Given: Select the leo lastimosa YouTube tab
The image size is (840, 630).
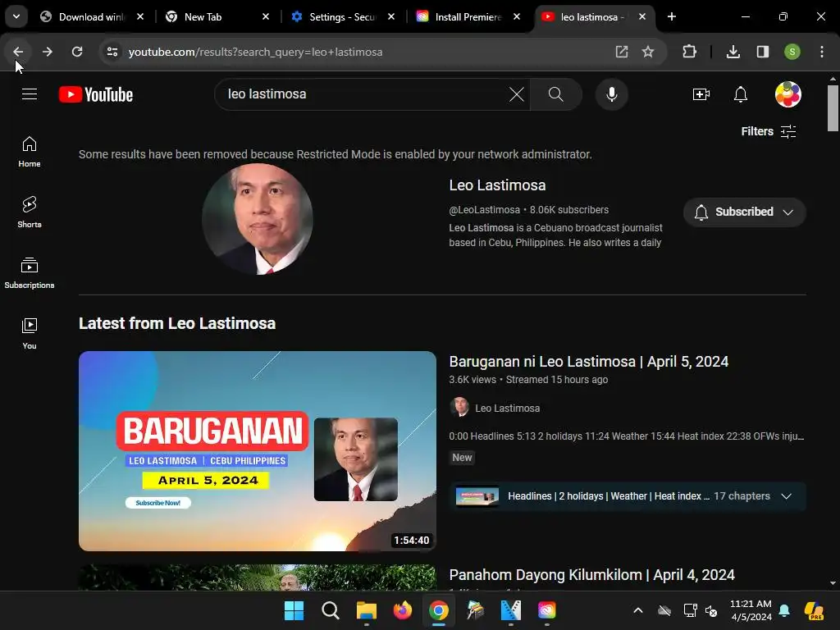Looking at the screenshot, I should pyautogui.click(x=594, y=16).
